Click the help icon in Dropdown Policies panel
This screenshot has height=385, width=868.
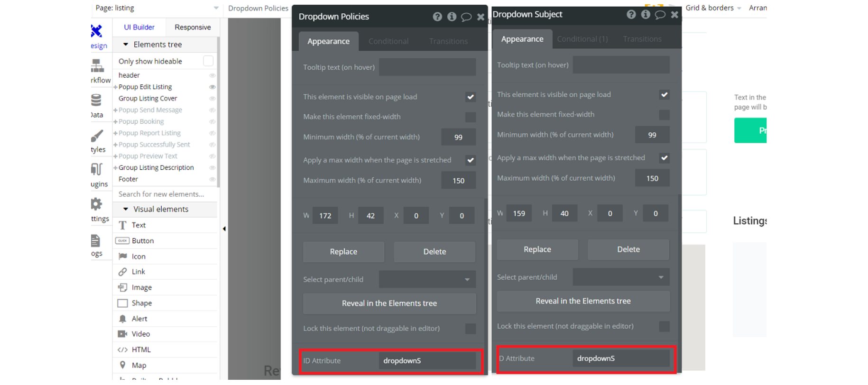tap(437, 17)
